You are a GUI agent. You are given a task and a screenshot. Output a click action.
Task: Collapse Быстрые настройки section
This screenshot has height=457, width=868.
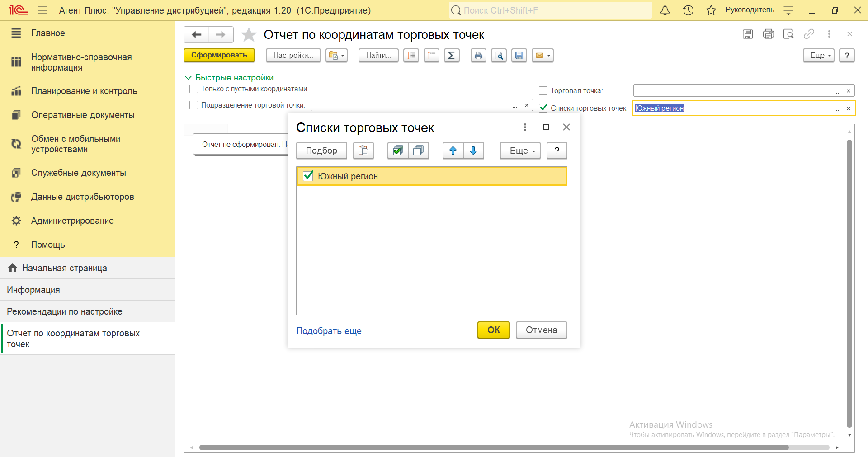[x=229, y=78]
